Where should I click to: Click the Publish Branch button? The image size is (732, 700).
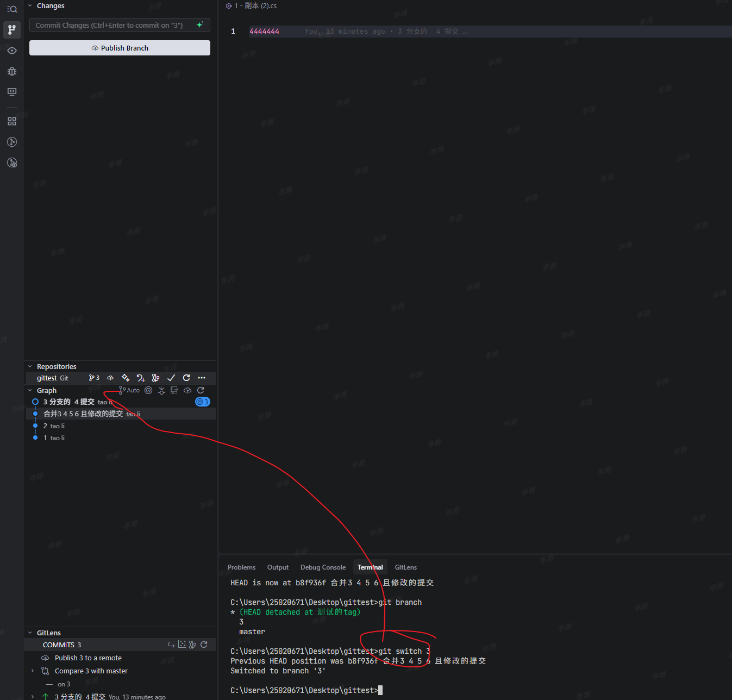coord(120,48)
